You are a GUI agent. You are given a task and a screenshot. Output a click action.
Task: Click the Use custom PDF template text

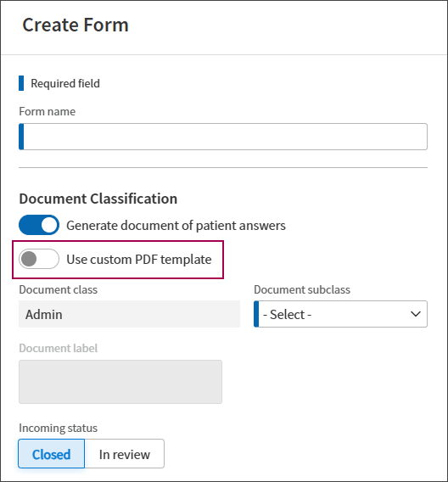click(139, 260)
